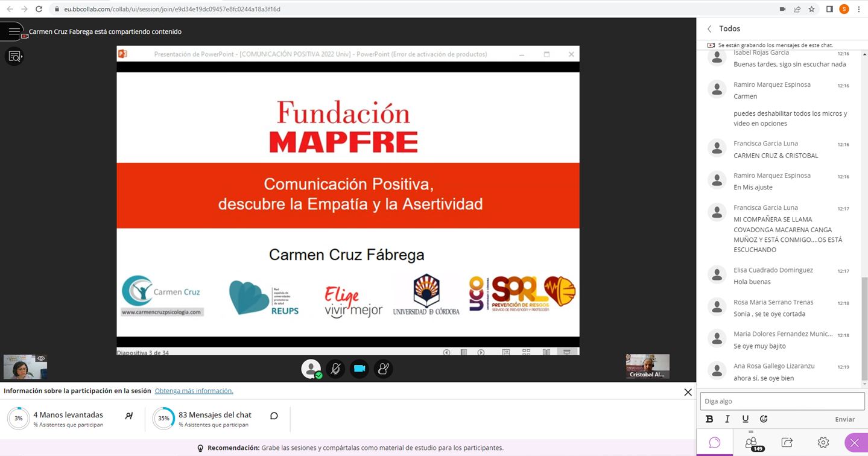Click the browser forward arrow
Viewport: 868px width, 456px height.
click(x=24, y=9)
